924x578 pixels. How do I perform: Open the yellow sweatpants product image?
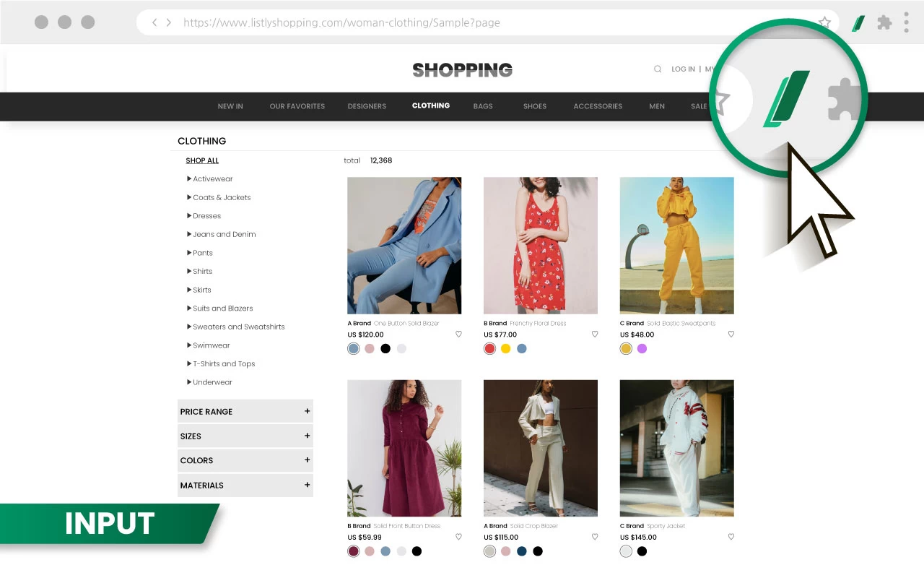click(x=676, y=246)
